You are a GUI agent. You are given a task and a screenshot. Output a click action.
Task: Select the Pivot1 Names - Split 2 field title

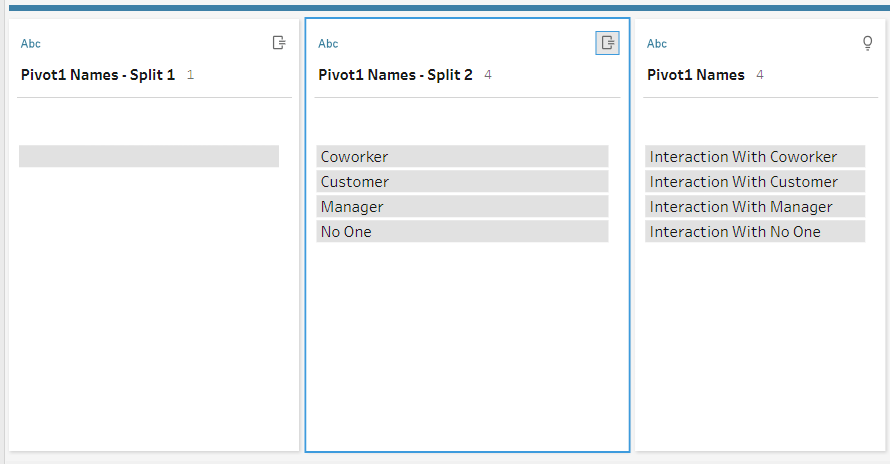point(395,75)
